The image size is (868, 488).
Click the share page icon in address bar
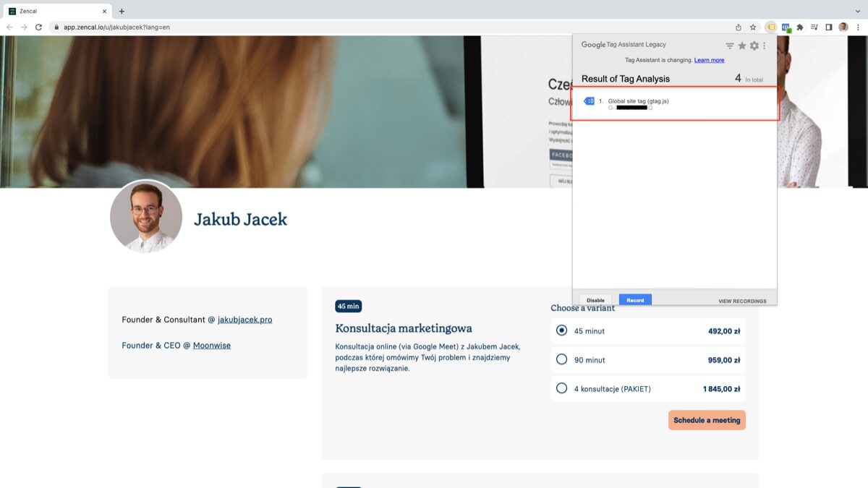(739, 27)
